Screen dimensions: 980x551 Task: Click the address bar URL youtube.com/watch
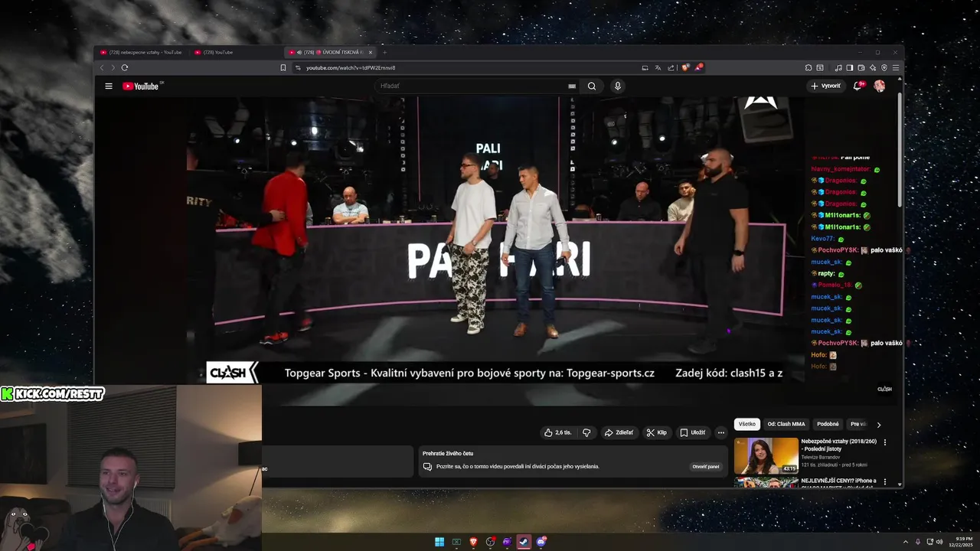click(351, 67)
